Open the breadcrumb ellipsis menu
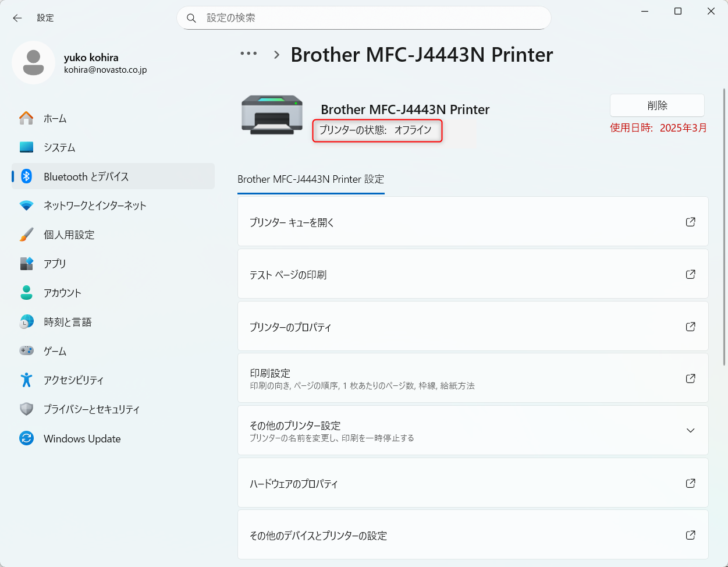The image size is (728, 567). coord(248,54)
